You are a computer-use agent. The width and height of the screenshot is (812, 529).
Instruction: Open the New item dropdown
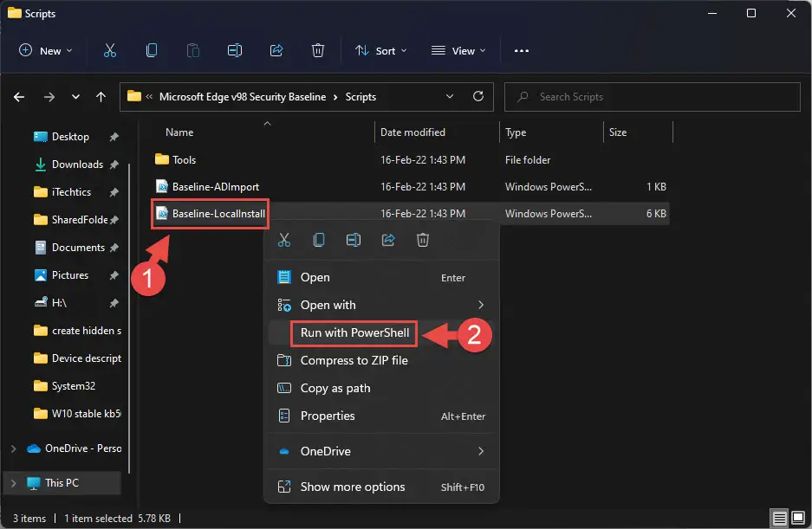46,51
